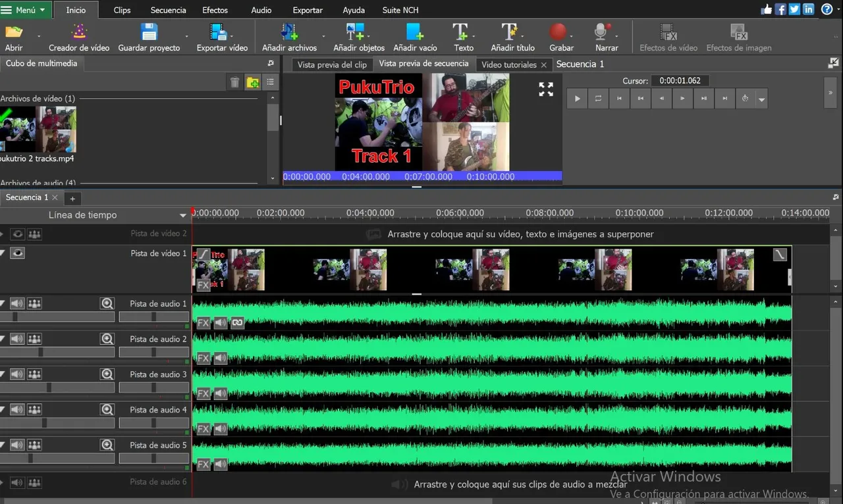Open the help question mark icon
The width and height of the screenshot is (843, 504).
827,9
